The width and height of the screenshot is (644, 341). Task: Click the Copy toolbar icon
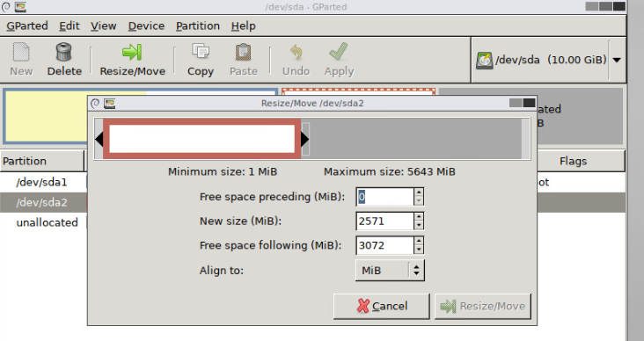coord(201,52)
